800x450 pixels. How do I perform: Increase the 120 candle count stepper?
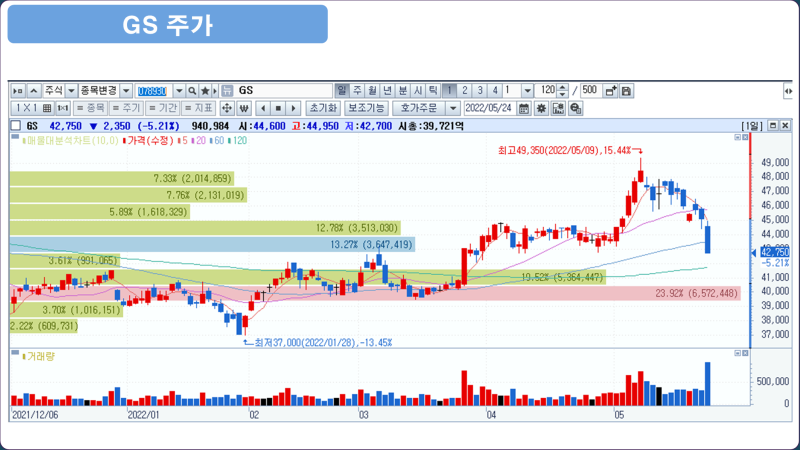click(x=562, y=88)
